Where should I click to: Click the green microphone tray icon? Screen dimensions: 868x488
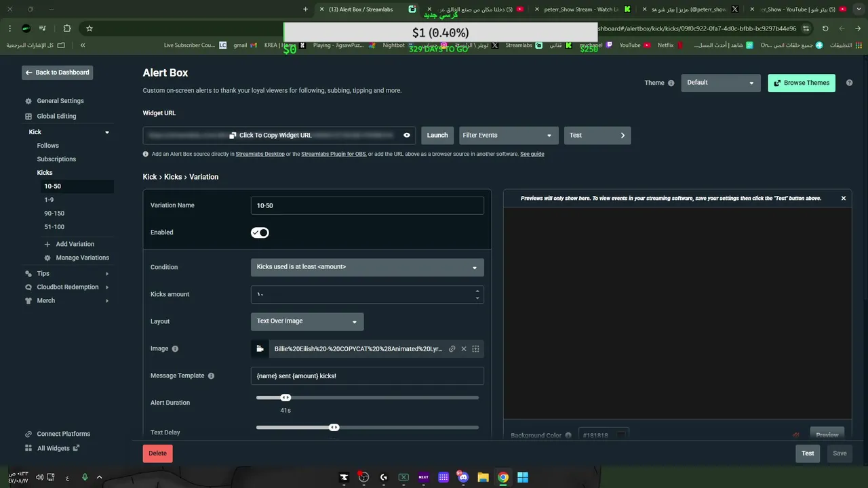[x=85, y=477]
